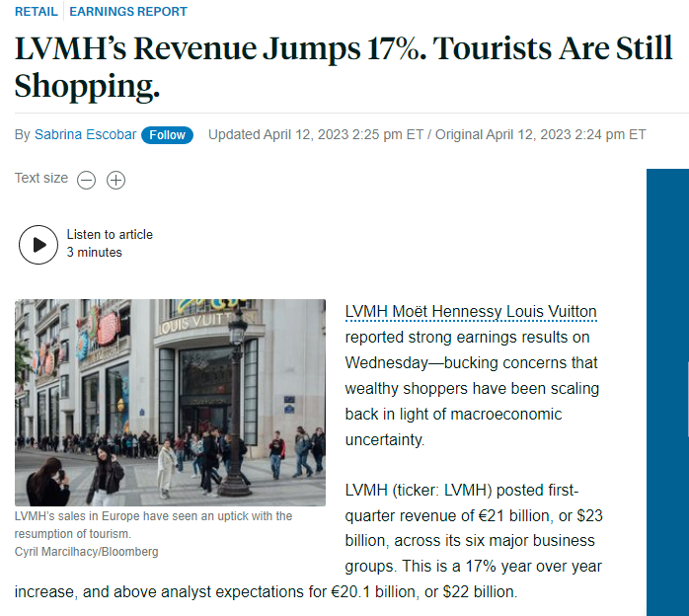Open the EARNINGS REPORT category link
This screenshot has width=689, height=616.
[x=128, y=12]
